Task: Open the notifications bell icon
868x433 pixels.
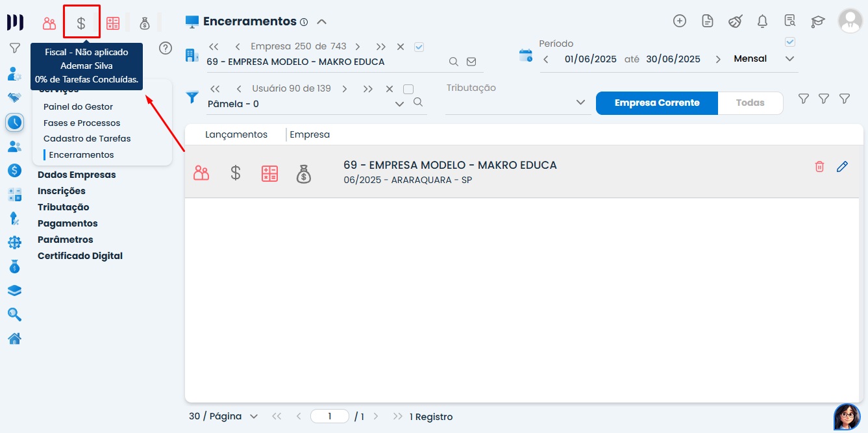Action: [x=763, y=21]
